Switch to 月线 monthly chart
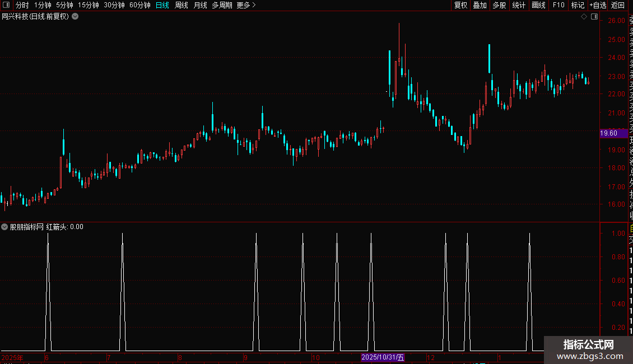 [x=200, y=5]
